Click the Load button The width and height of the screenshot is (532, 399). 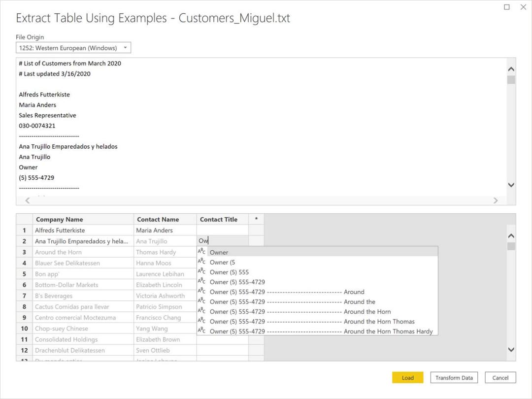pyautogui.click(x=407, y=377)
